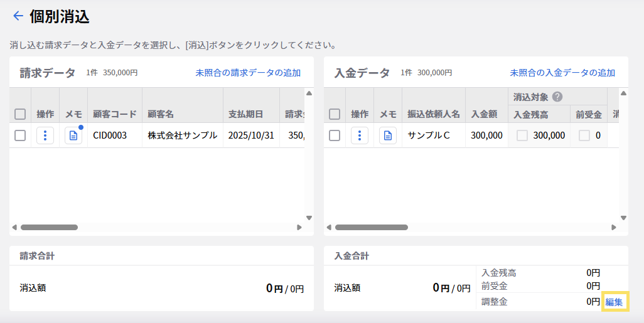
Task: Click the help icon next to 消込対象
Action: (557, 97)
